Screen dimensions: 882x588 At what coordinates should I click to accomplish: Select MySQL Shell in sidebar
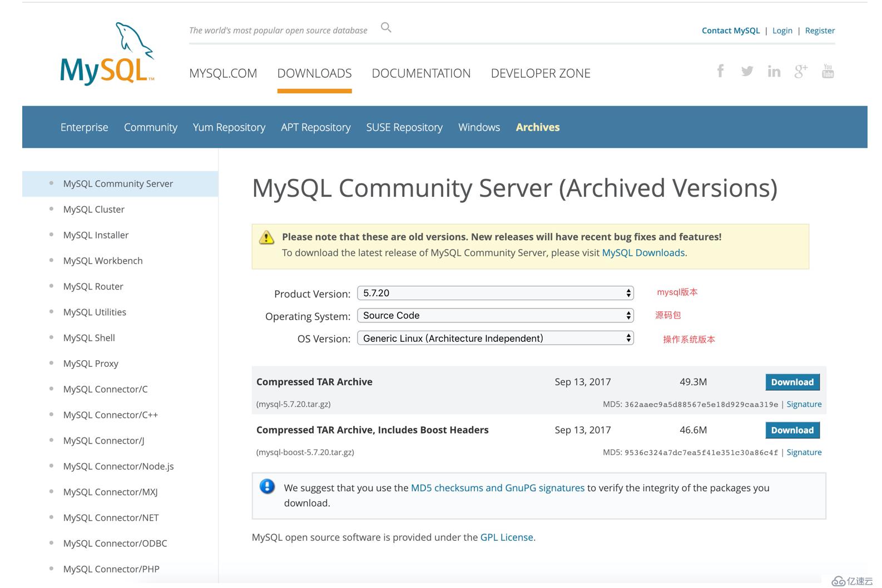[x=89, y=338]
